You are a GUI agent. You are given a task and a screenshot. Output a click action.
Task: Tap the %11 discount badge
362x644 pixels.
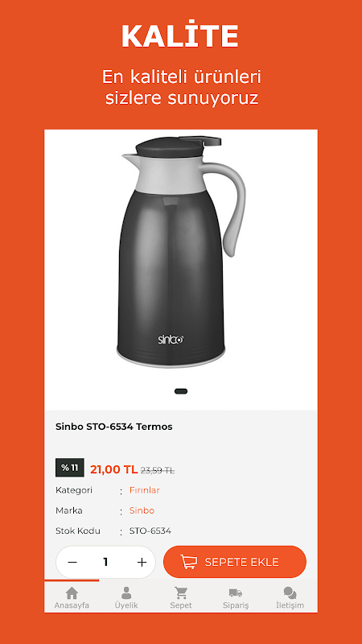click(x=70, y=468)
